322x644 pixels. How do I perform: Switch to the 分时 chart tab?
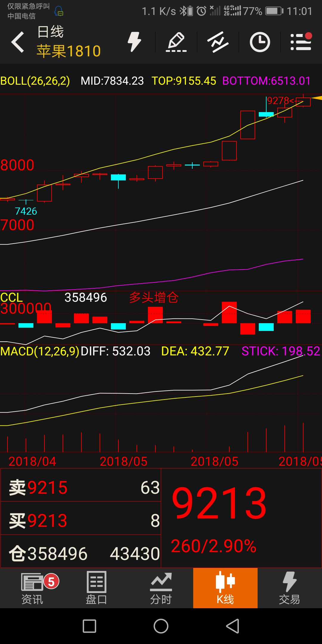pos(161,588)
